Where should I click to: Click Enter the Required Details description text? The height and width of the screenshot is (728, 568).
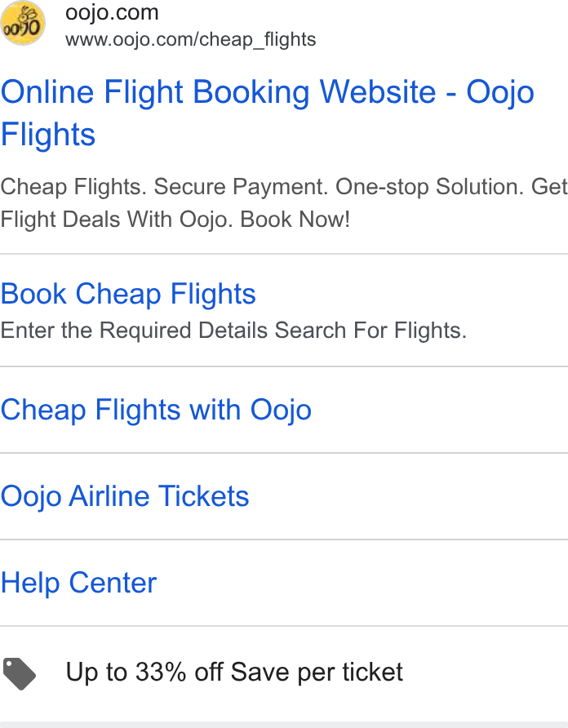233,331
